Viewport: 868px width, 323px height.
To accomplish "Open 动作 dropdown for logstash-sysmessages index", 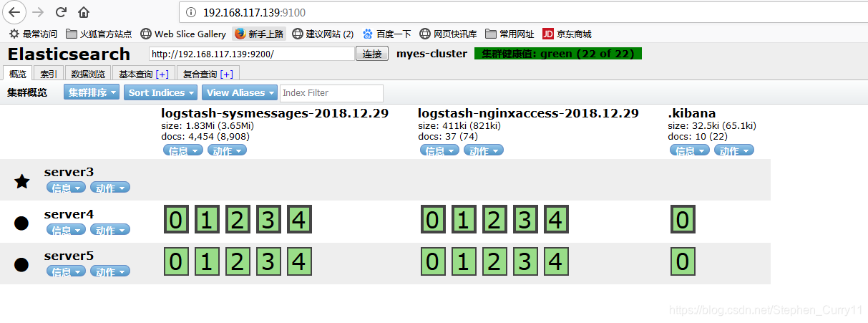I will coord(228,150).
